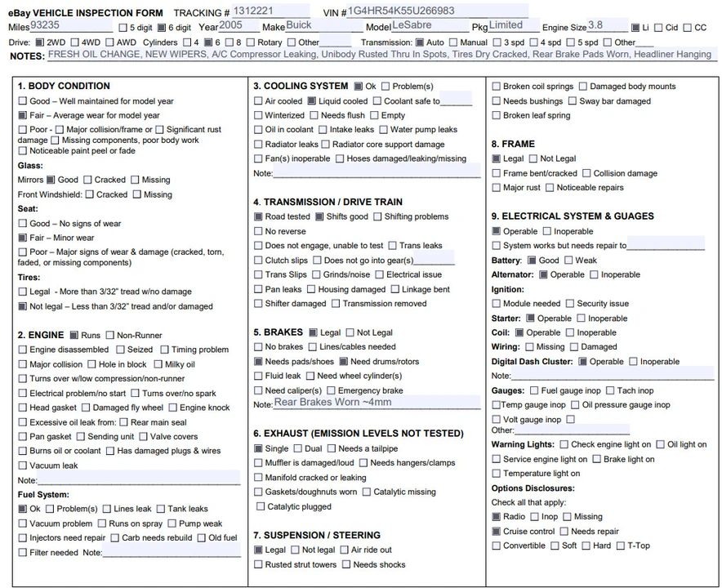Uncheck the 6 digit odometer box

click(162, 28)
